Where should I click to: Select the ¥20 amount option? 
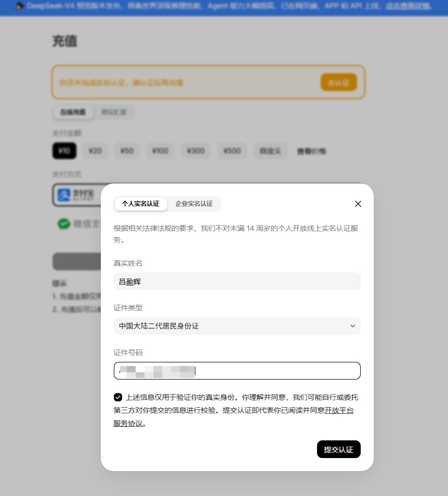pyautogui.click(x=95, y=151)
